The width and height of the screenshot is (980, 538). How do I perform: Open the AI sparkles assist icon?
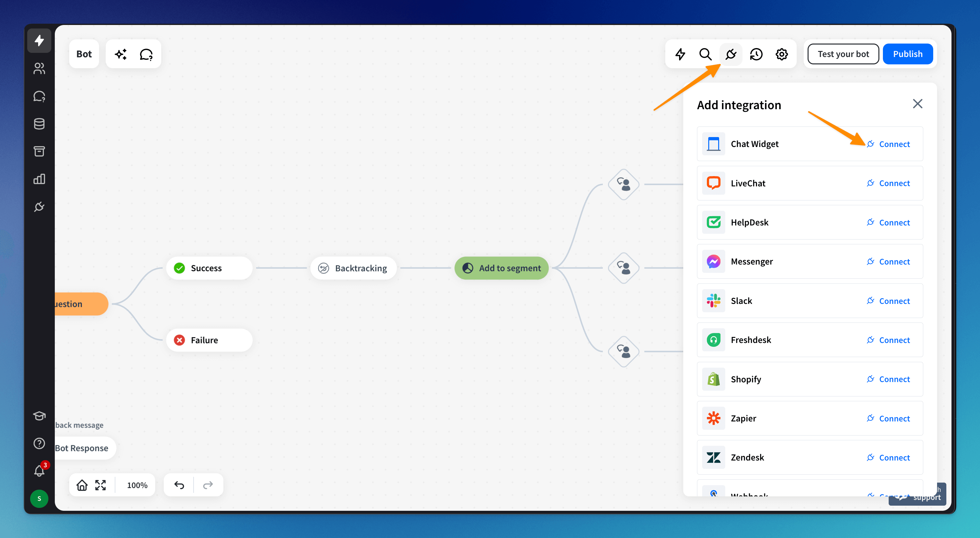pyautogui.click(x=120, y=54)
